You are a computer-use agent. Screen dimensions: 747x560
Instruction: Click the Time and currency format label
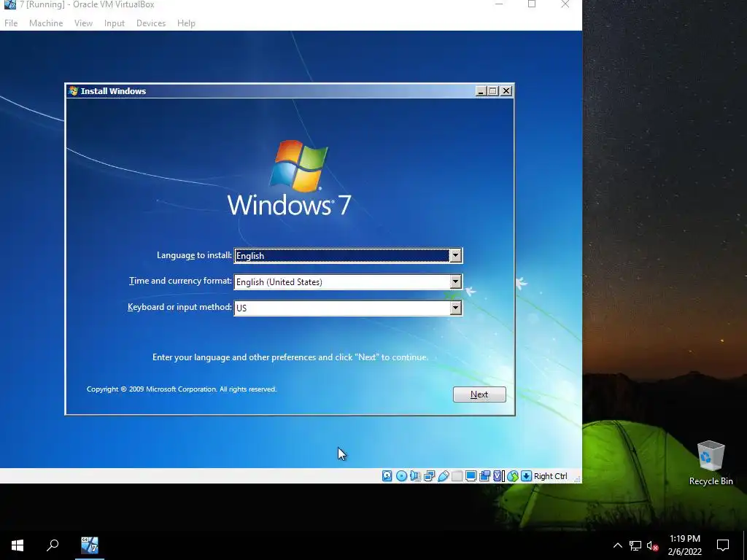click(x=181, y=281)
